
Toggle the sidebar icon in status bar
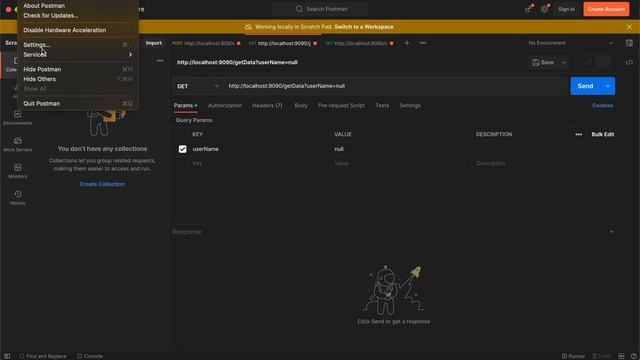pos(7,356)
